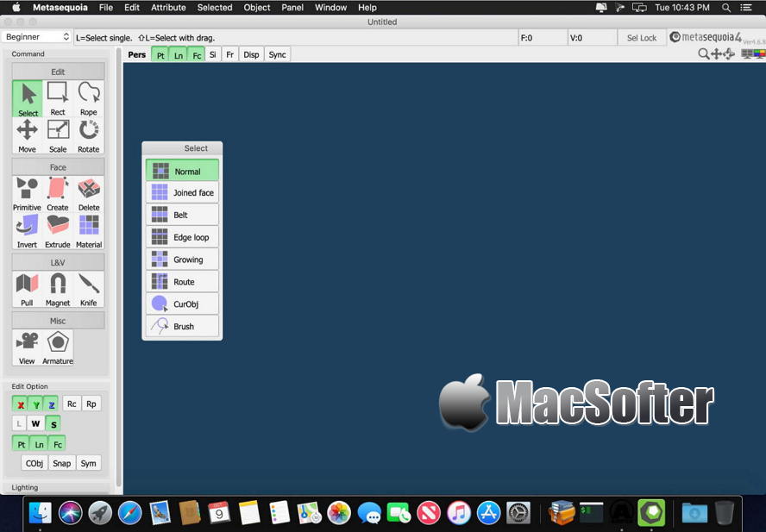
Task: Click the Sync button in viewport header
Action: click(277, 54)
